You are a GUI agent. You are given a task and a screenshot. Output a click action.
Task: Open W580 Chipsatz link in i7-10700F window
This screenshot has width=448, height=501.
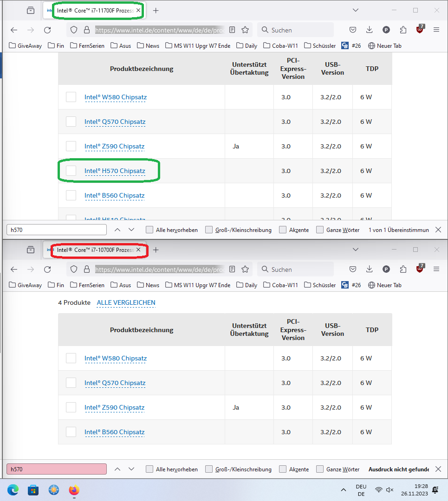click(x=116, y=358)
